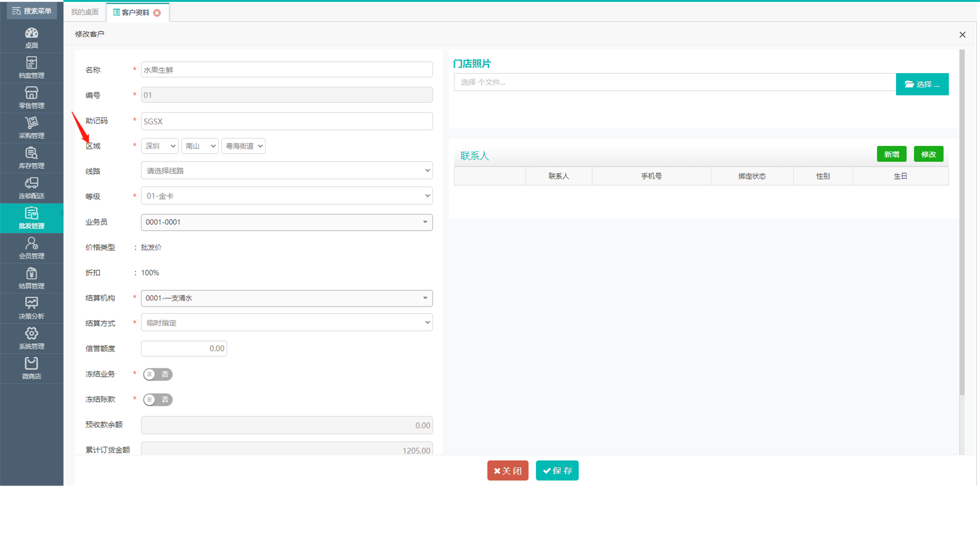Open 批发管理 in the sidebar
980x553 pixels.
point(32,218)
